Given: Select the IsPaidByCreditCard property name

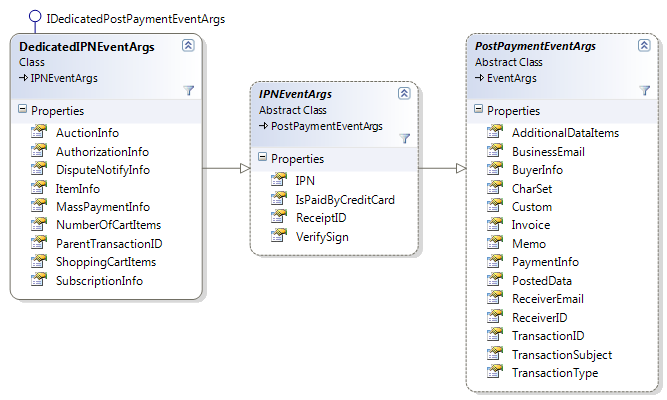Looking at the screenshot, I should pos(345,200).
